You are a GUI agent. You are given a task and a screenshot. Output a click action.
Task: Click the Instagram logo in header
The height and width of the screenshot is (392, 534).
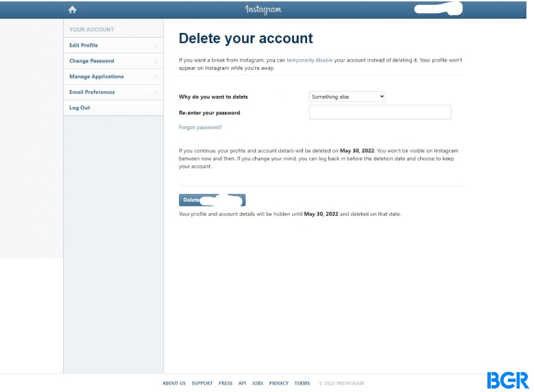[x=263, y=10]
